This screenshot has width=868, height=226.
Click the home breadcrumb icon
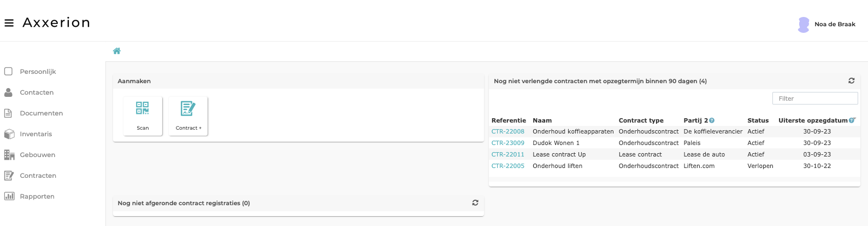coord(116,51)
